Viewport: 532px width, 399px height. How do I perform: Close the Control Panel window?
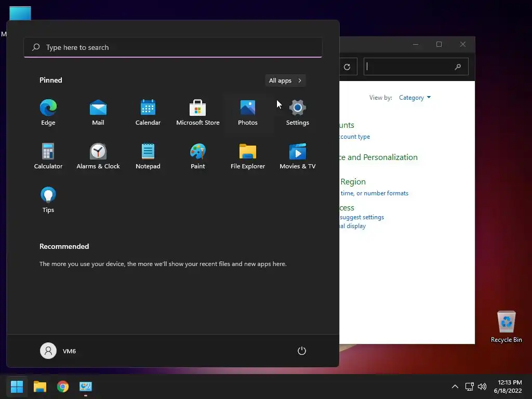tap(463, 44)
